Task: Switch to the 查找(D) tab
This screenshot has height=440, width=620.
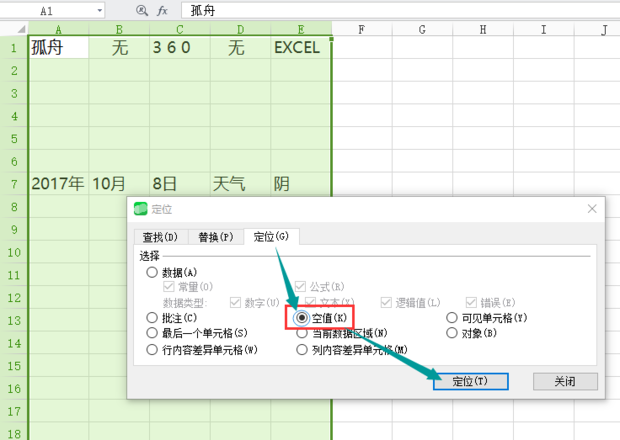Action: click(x=160, y=237)
